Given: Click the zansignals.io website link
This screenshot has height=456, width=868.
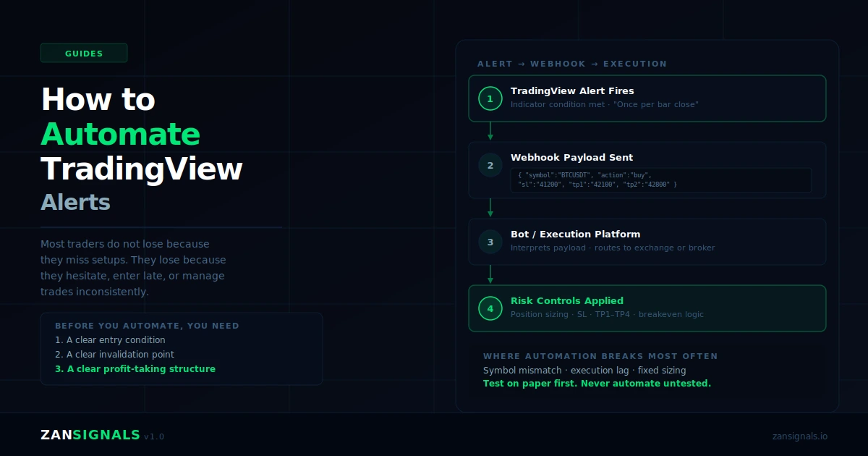Looking at the screenshot, I should (800, 436).
